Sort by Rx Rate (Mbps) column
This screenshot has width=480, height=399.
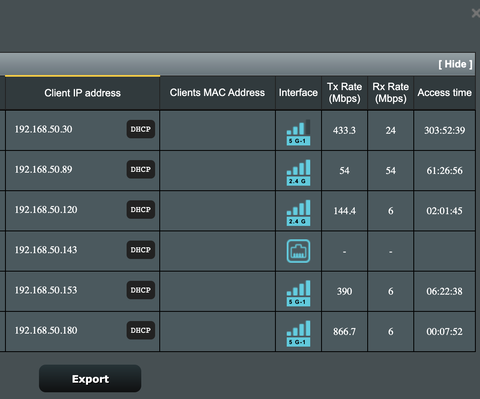pos(391,93)
